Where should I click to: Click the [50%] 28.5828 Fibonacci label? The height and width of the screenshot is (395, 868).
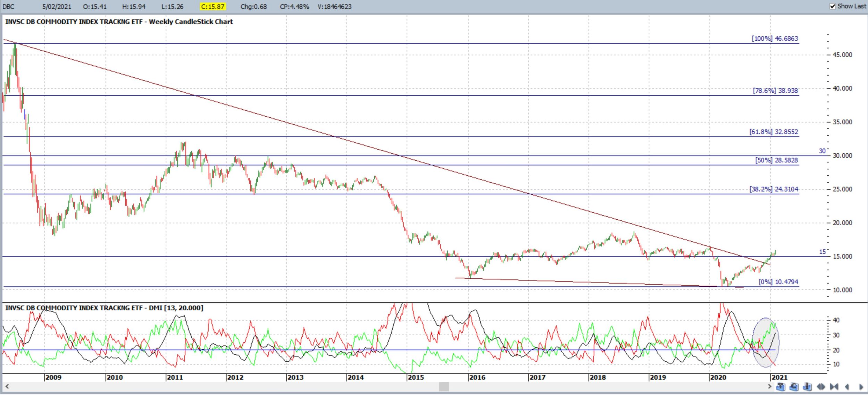(x=776, y=160)
